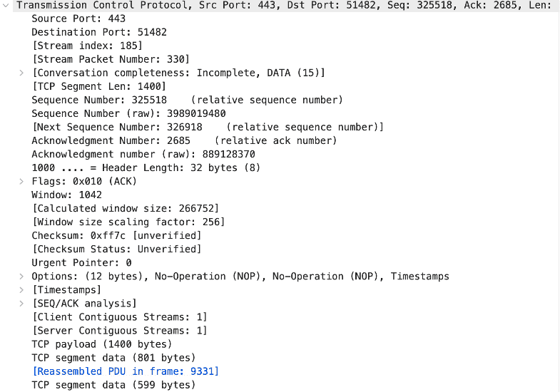Expand the [Timestamps] section
The width and height of the screenshot is (560, 392).
(x=22, y=289)
